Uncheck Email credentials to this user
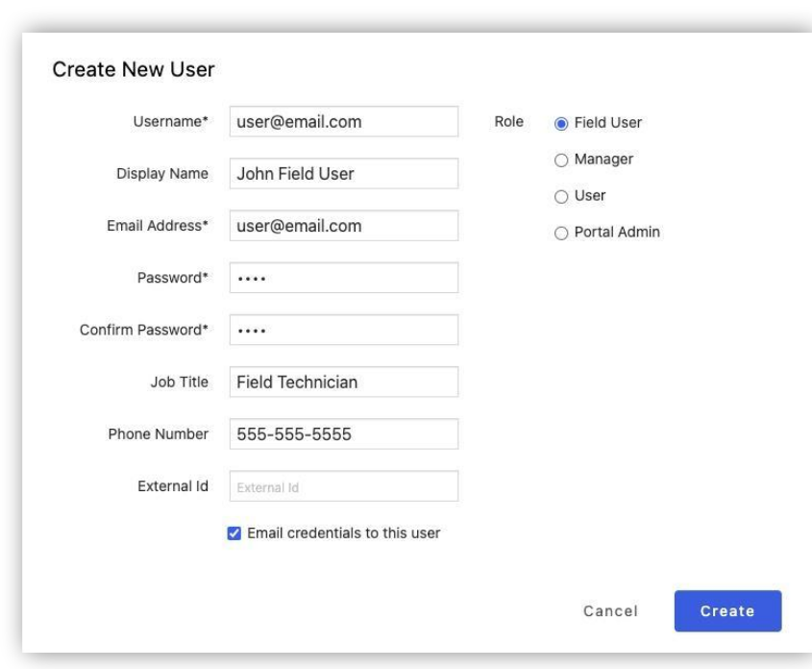Image resolution: width=812 pixels, height=669 pixels. pyautogui.click(x=234, y=533)
